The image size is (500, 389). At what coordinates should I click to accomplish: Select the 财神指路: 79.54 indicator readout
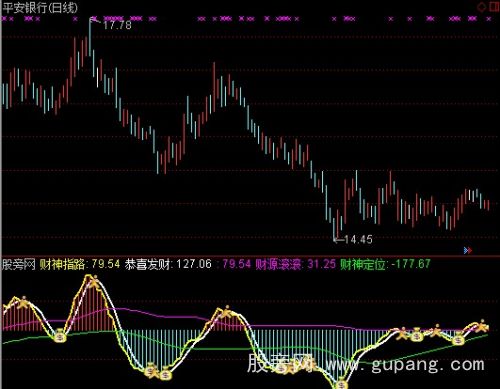pos(80,264)
